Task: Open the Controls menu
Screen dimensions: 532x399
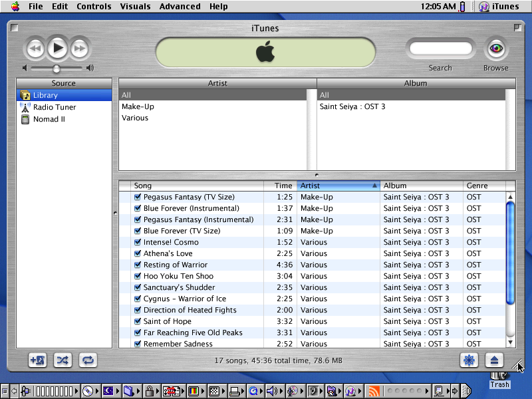Action: tap(94, 6)
